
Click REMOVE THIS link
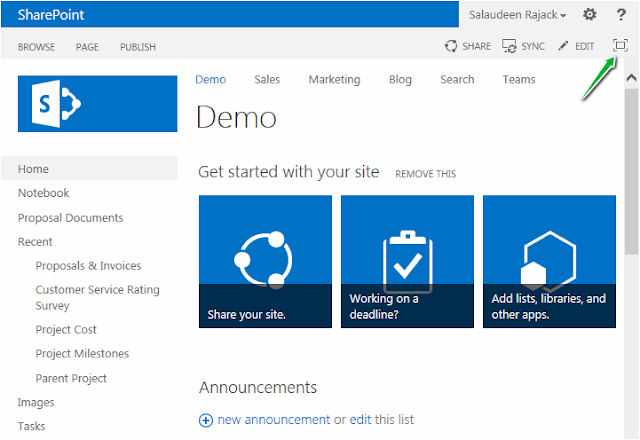[425, 174]
